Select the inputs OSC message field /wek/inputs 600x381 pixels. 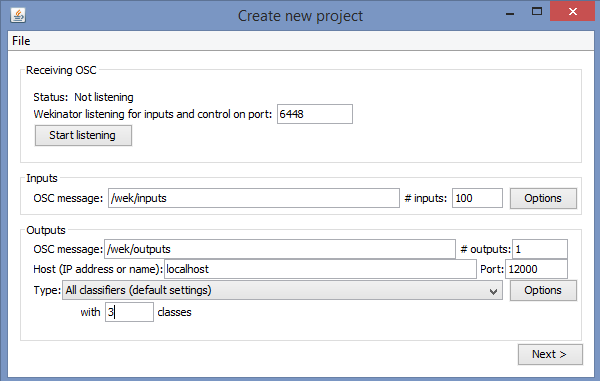click(254, 198)
